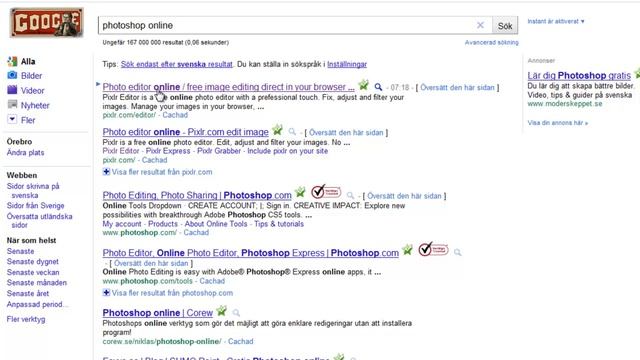Open the Bilder camera icon

tap(12, 76)
